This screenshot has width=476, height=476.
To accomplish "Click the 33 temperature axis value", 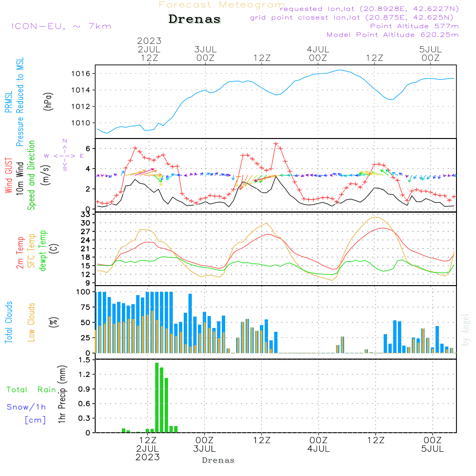I will 86,215.
